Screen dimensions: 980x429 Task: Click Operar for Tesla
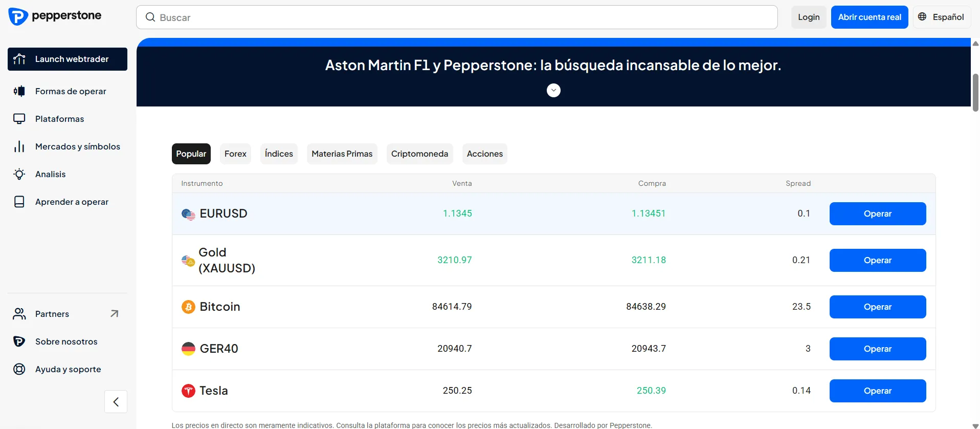[878, 391]
